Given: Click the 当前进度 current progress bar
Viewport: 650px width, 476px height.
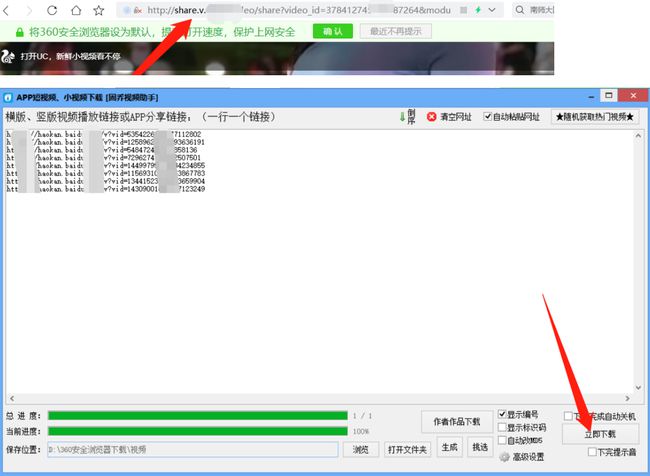Looking at the screenshot, I should pyautogui.click(x=198, y=431).
